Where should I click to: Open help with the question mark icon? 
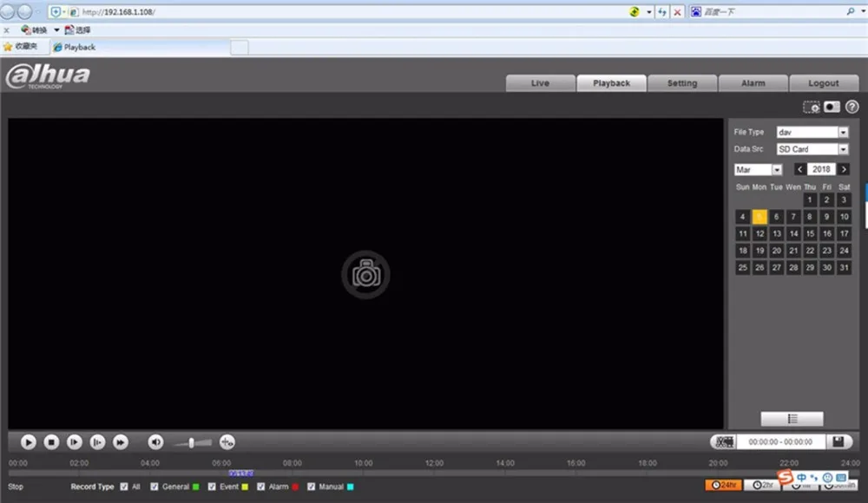tap(852, 107)
